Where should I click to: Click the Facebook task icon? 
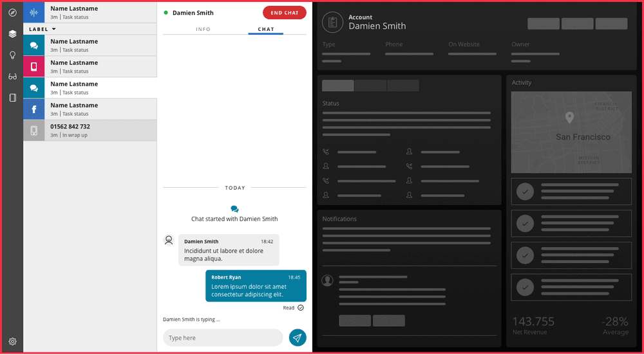tap(34, 109)
